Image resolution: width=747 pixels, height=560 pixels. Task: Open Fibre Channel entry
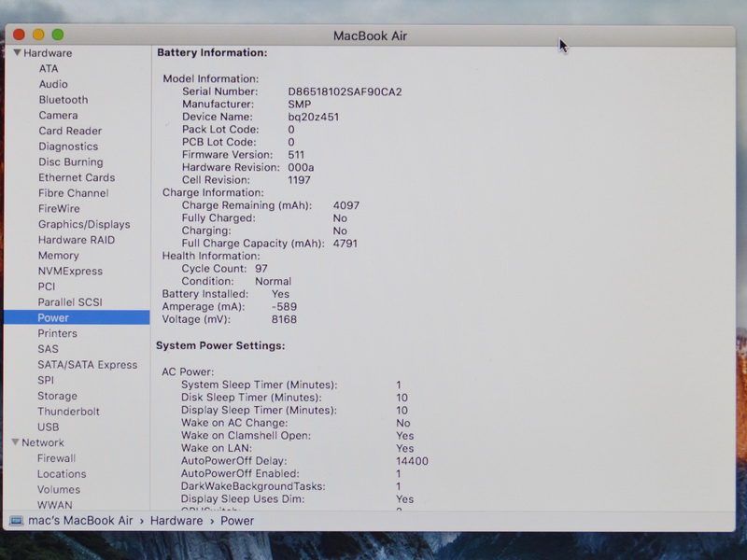[74, 193]
